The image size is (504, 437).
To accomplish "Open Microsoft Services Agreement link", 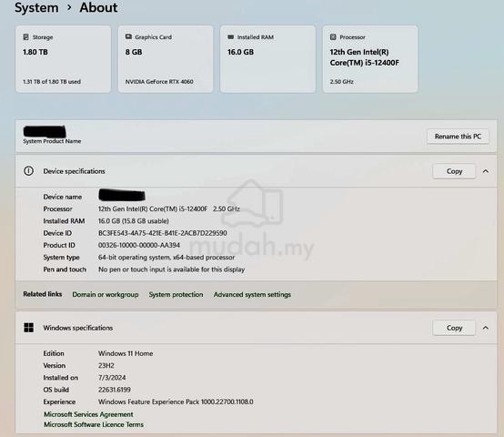I will (x=88, y=414).
